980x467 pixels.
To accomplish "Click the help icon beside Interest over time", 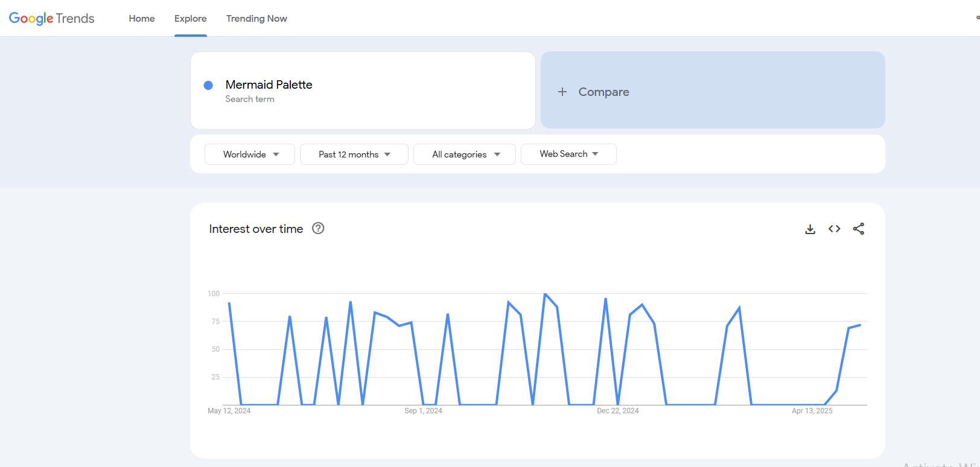I will pyautogui.click(x=318, y=228).
